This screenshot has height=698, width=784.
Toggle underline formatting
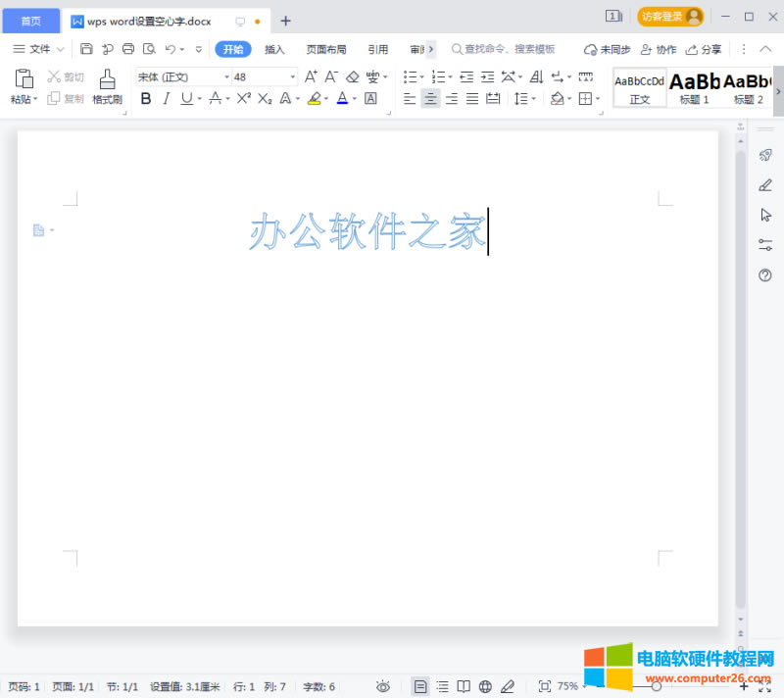coord(186,98)
